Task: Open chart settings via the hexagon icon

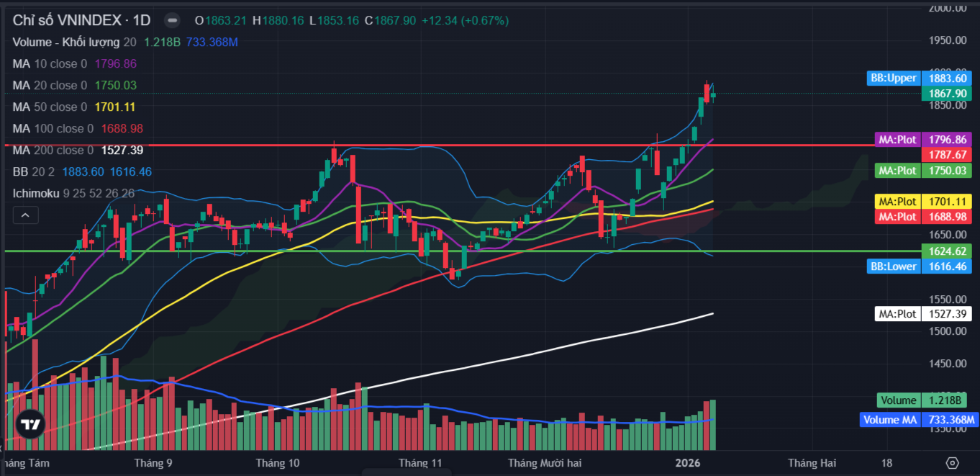Action: 953,462
